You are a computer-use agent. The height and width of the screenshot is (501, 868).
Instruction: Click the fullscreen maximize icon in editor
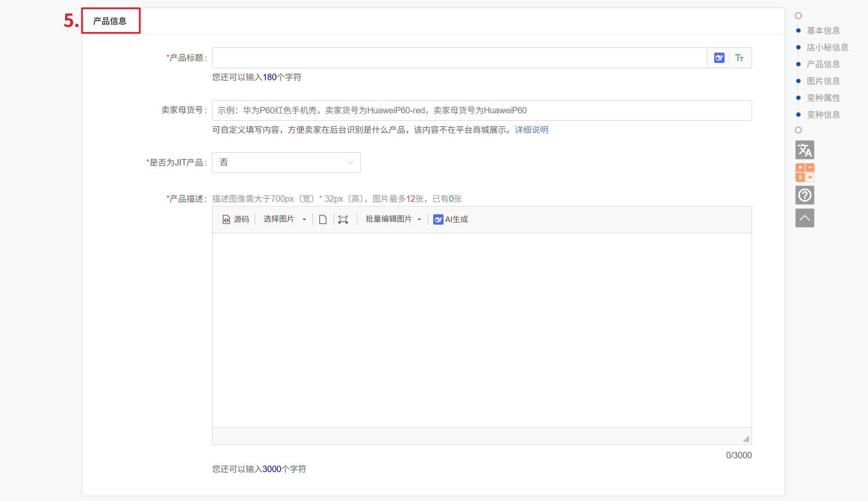(x=343, y=219)
